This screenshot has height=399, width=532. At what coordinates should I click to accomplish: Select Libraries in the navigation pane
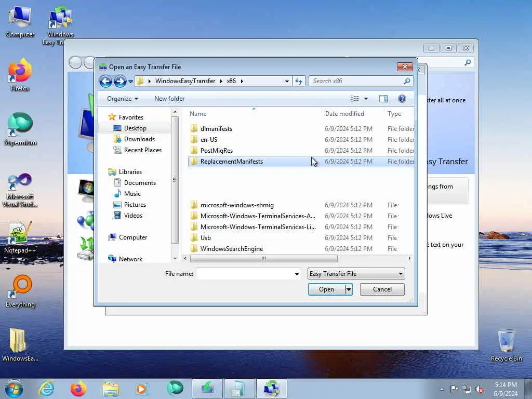point(130,172)
